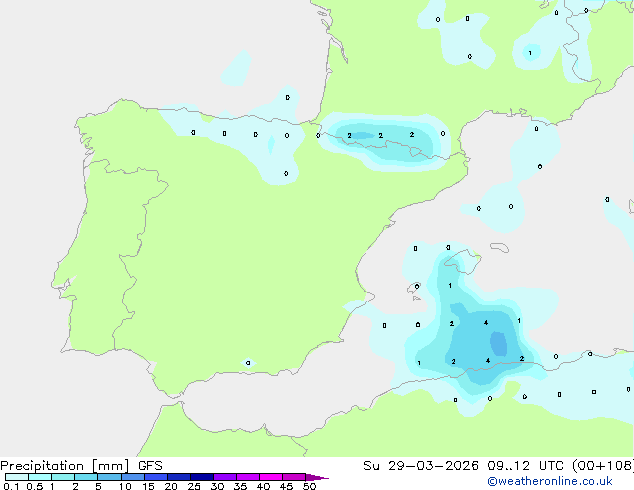Click the 45–50 mm legend color swatch
The image size is (634, 490).
click(294, 477)
